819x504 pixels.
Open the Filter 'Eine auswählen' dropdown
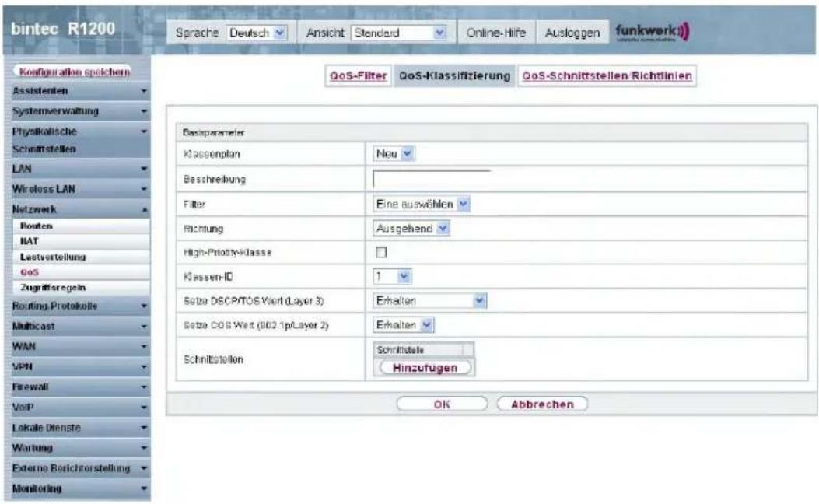(x=422, y=205)
